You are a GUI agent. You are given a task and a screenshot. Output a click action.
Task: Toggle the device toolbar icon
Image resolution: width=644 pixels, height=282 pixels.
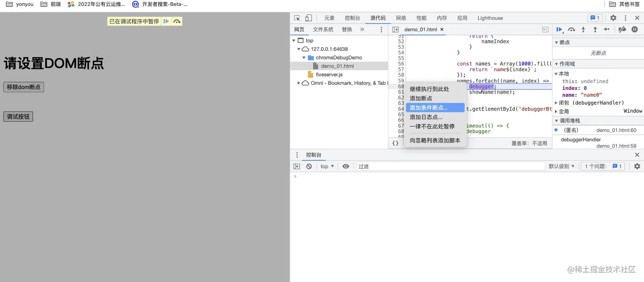308,18
